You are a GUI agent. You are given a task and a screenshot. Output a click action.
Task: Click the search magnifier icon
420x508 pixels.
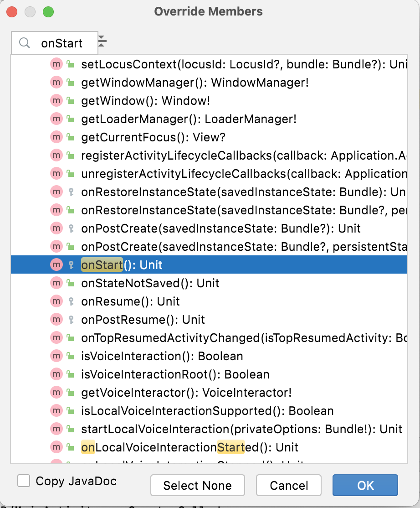pyautogui.click(x=25, y=43)
